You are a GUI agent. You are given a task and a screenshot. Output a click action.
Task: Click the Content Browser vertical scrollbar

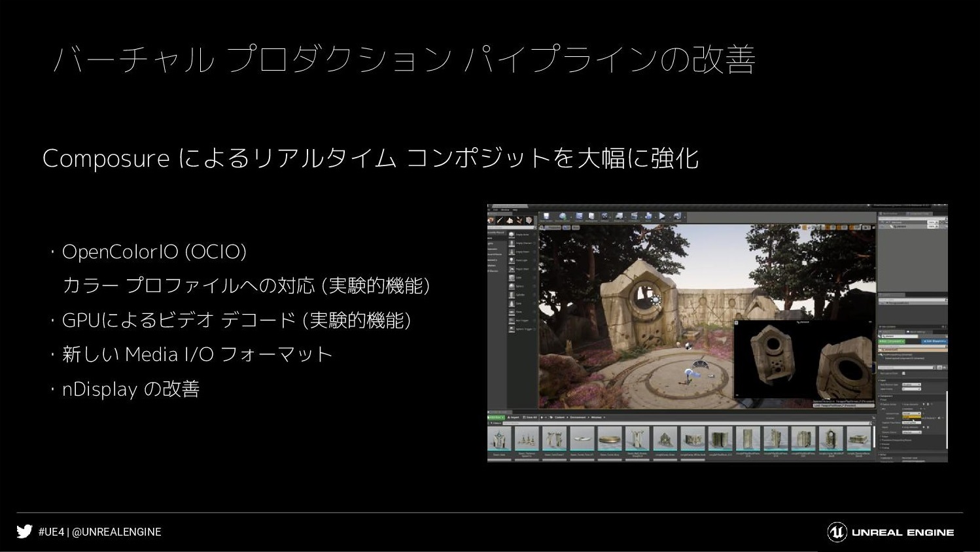(874, 436)
